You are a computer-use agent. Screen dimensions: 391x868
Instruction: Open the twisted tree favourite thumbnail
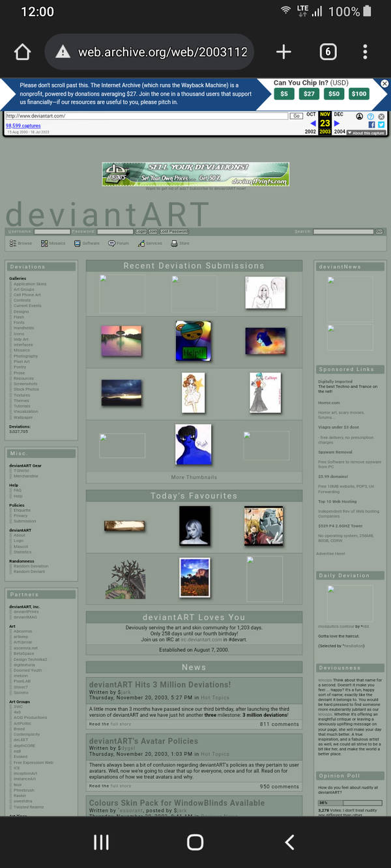pyautogui.click(x=125, y=580)
